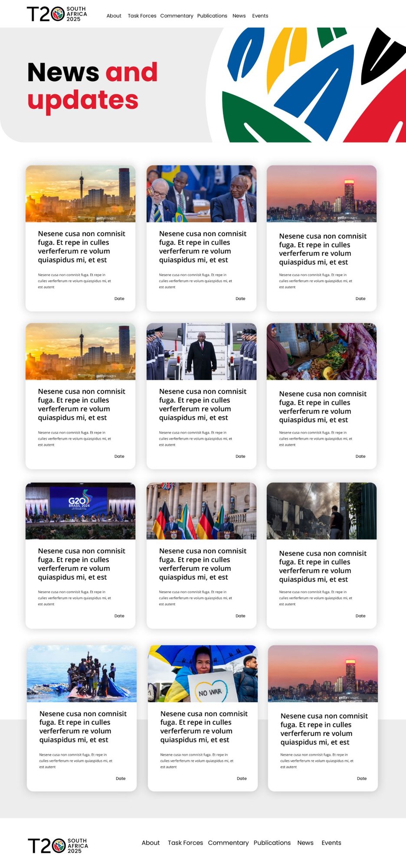Click the Date label in the seated leaders card
406x868 pixels.
(x=240, y=299)
